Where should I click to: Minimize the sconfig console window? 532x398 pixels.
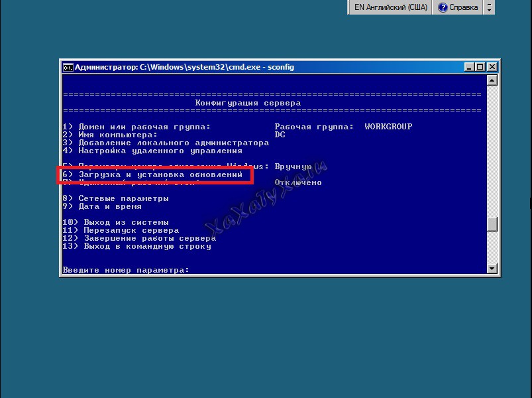point(469,67)
